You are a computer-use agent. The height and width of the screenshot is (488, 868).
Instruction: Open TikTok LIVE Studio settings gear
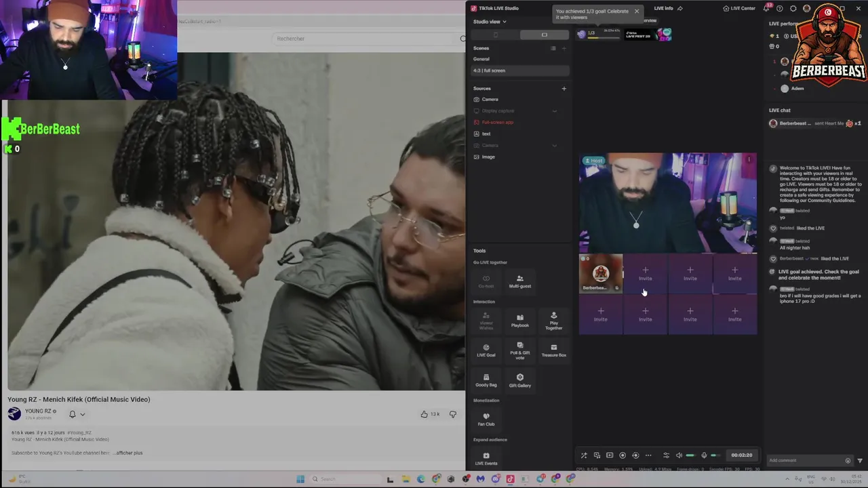point(793,8)
